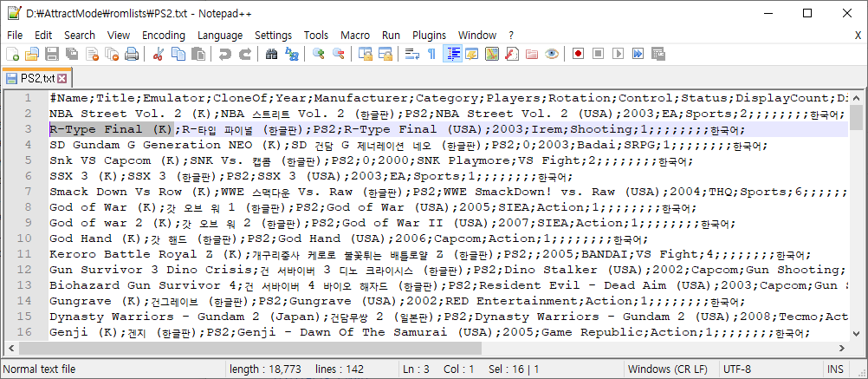The height and width of the screenshot is (379, 868).
Task: Copy selection with the toolbar Copy icon
Action: [178, 54]
